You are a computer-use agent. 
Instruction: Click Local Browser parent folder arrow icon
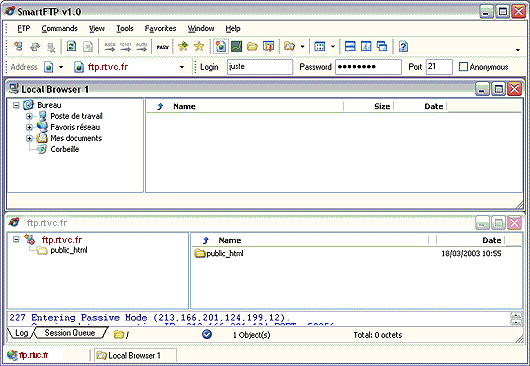click(x=160, y=106)
